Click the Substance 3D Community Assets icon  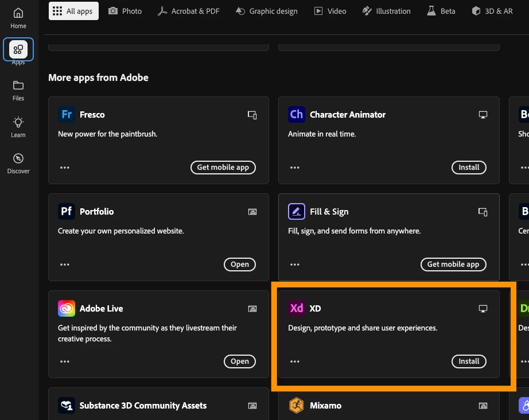pos(67,405)
